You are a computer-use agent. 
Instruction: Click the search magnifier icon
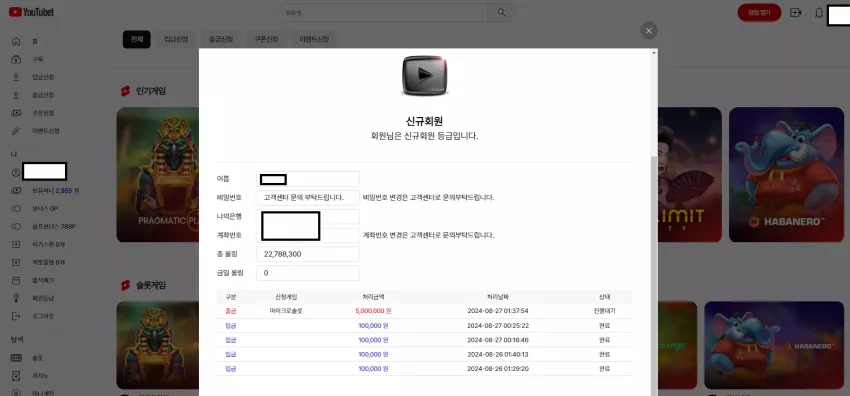click(501, 12)
